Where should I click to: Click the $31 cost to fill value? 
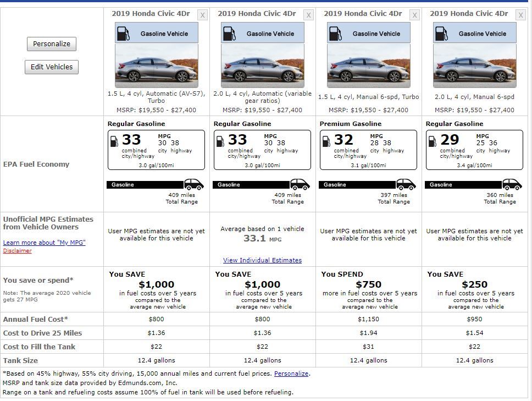[x=368, y=347]
